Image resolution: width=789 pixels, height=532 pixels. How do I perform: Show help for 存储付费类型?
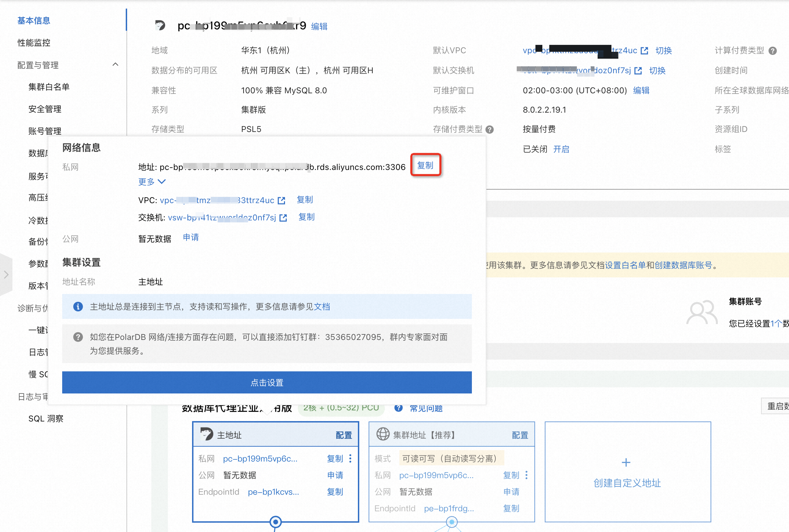tap(489, 130)
